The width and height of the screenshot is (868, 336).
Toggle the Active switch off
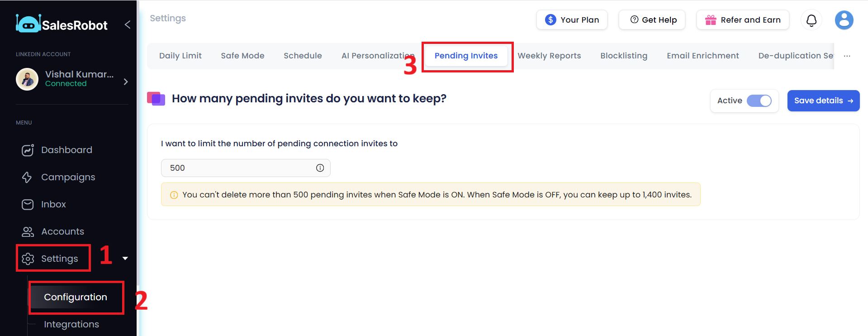759,101
